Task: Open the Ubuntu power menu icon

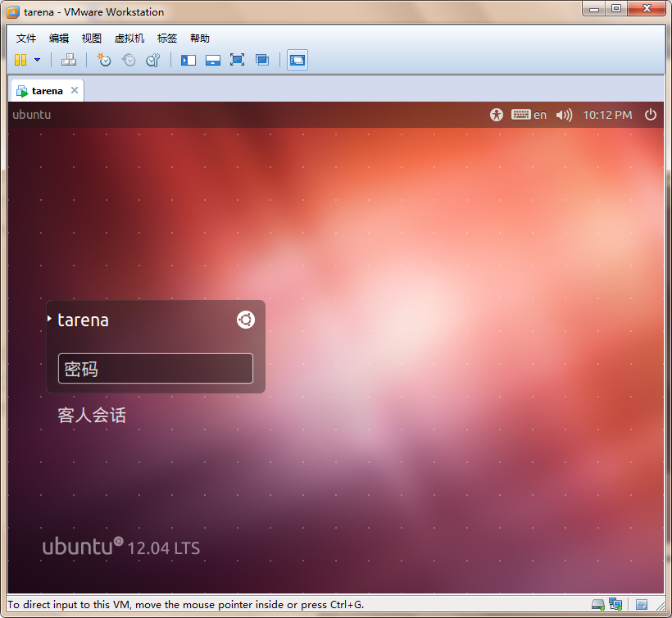Action: pos(650,115)
